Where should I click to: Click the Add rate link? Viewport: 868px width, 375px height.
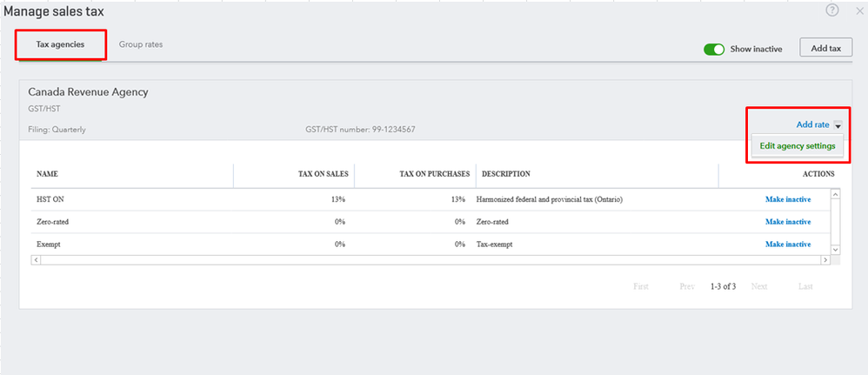(x=812, y=124)
